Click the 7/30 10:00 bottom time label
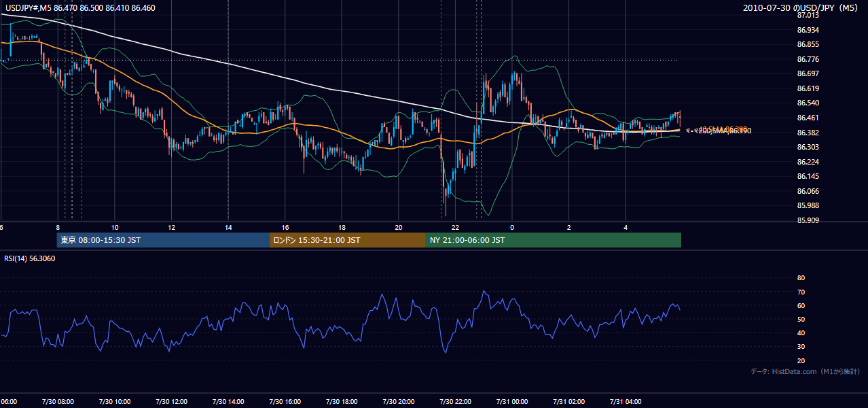 click(115, 401)
